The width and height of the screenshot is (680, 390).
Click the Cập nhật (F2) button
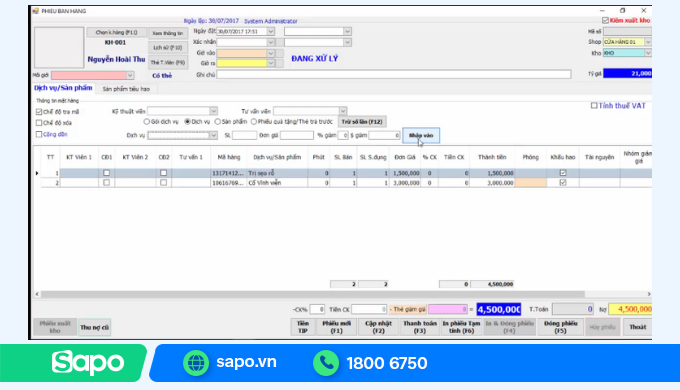click(x=378, y=327)
